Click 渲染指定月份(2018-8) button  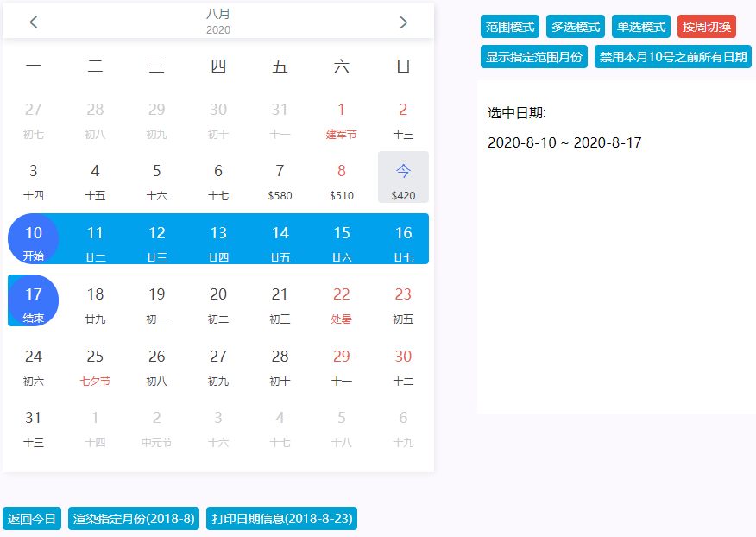[133, 519]
